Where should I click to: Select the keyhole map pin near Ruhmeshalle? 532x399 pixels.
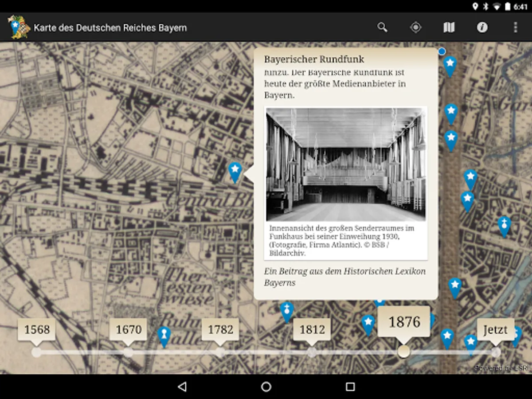164,336
